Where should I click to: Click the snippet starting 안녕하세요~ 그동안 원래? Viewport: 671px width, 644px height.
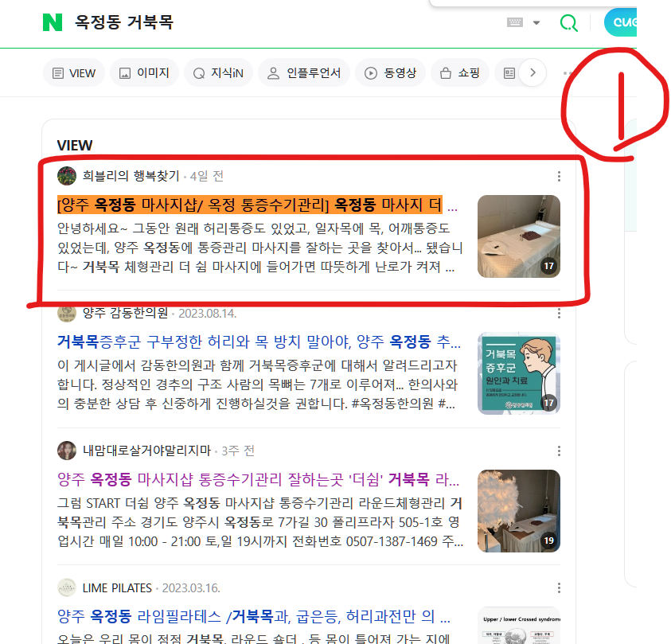(x=259, y=248)
